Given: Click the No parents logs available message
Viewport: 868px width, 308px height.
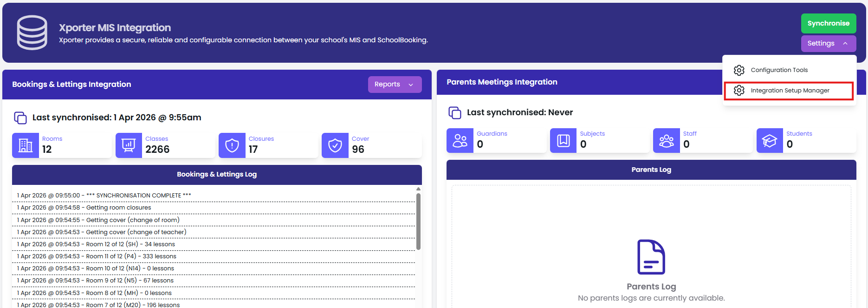Looking at the screenshot, I should pos(651,298).
